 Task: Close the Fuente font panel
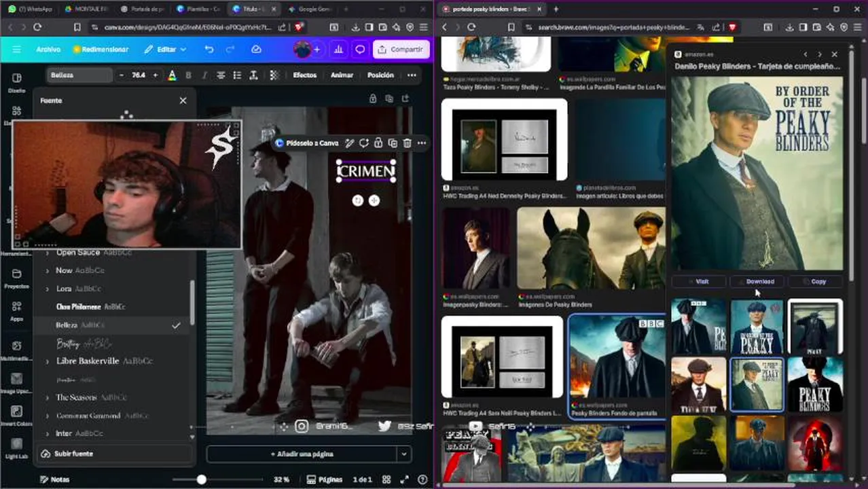pos(183,101)
